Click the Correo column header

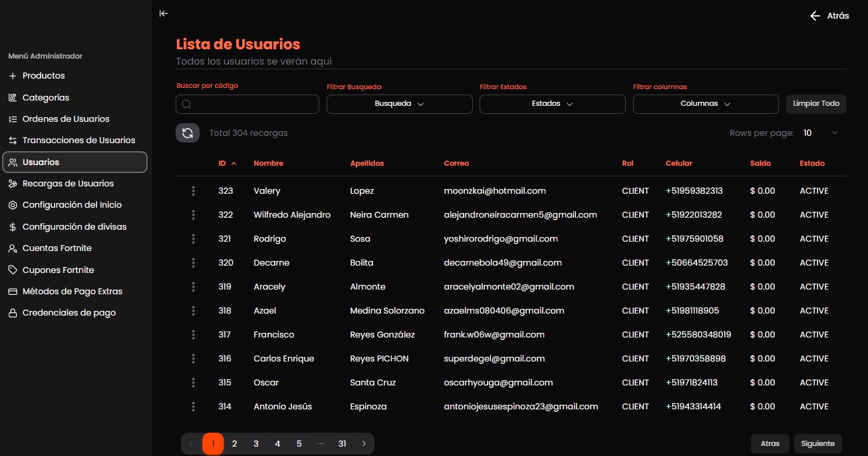pyautogui.click(x=456, y=163)
